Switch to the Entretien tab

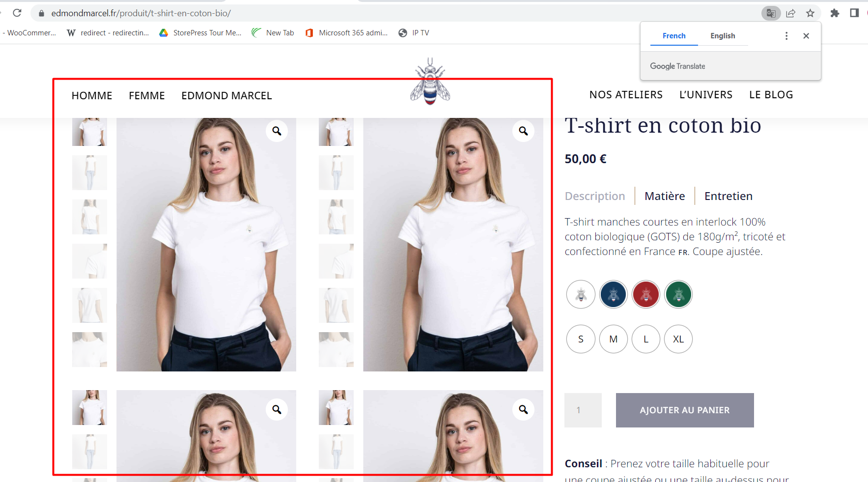(x=728, y=196)
